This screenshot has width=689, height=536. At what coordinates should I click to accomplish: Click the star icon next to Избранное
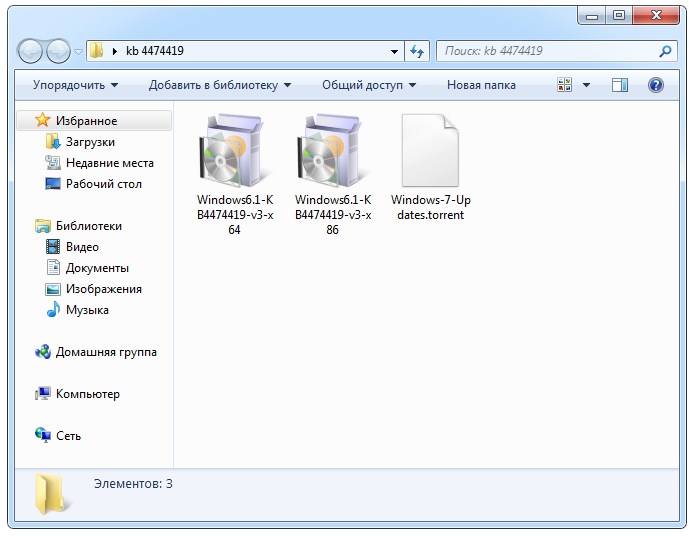[43, 120]
